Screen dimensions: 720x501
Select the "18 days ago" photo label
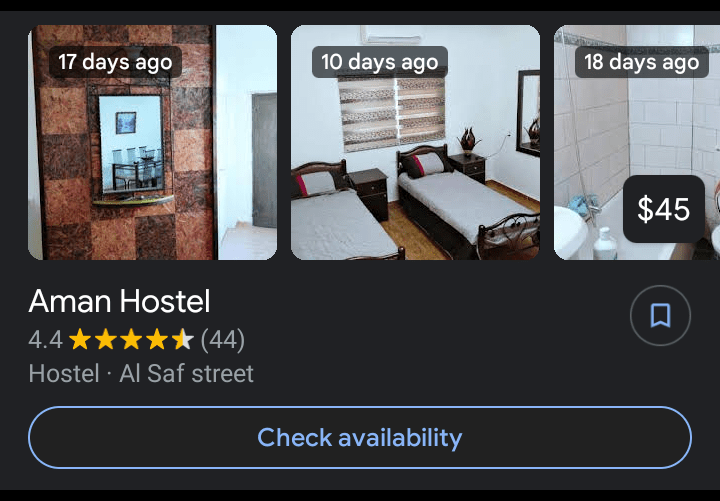click(x=641, y=62)
